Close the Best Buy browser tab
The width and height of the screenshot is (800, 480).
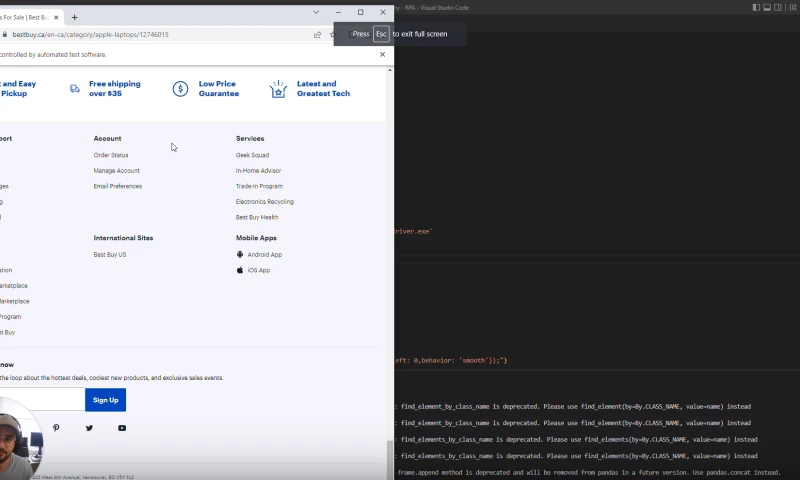[56, 17]
